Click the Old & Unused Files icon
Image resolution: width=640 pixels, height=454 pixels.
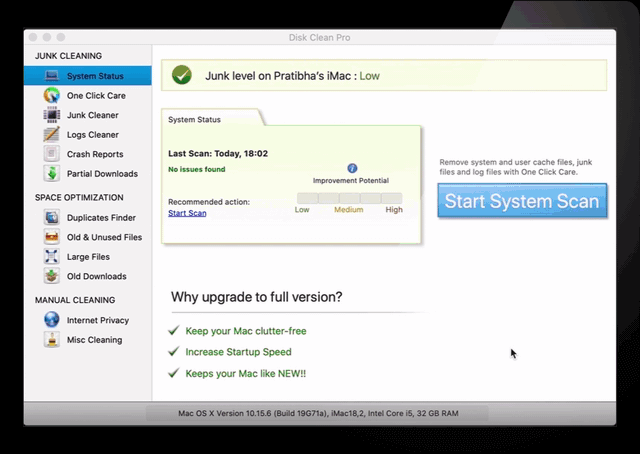click(x=52, y=237)
